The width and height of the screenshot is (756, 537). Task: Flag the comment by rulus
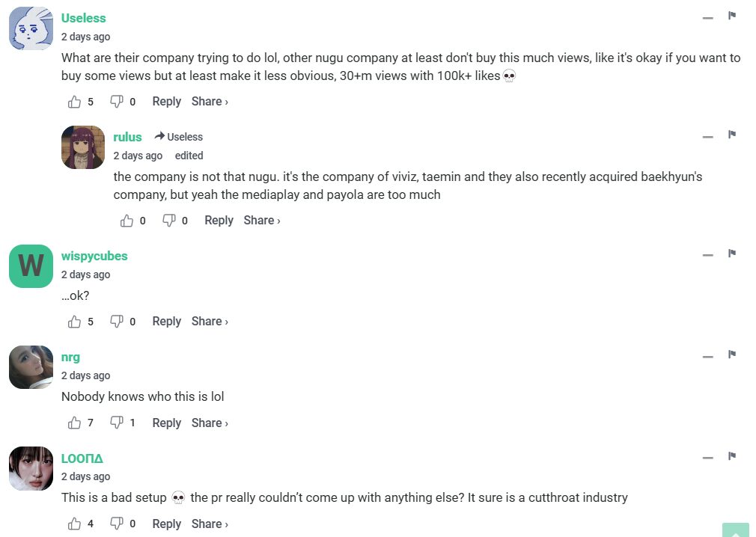pyautogui.click(x=732, y=135)
